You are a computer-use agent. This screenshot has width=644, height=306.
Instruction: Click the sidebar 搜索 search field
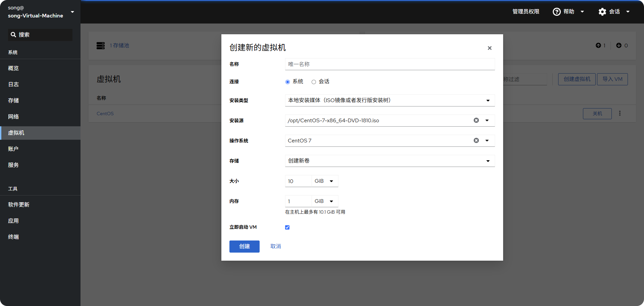coord(40,35)
